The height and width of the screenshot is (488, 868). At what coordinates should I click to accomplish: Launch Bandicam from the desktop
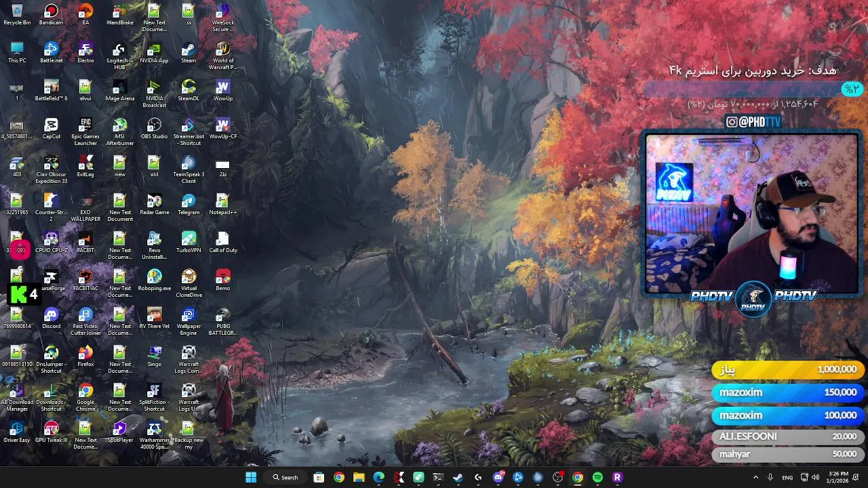pyautogui.click(x=52, y=15)
